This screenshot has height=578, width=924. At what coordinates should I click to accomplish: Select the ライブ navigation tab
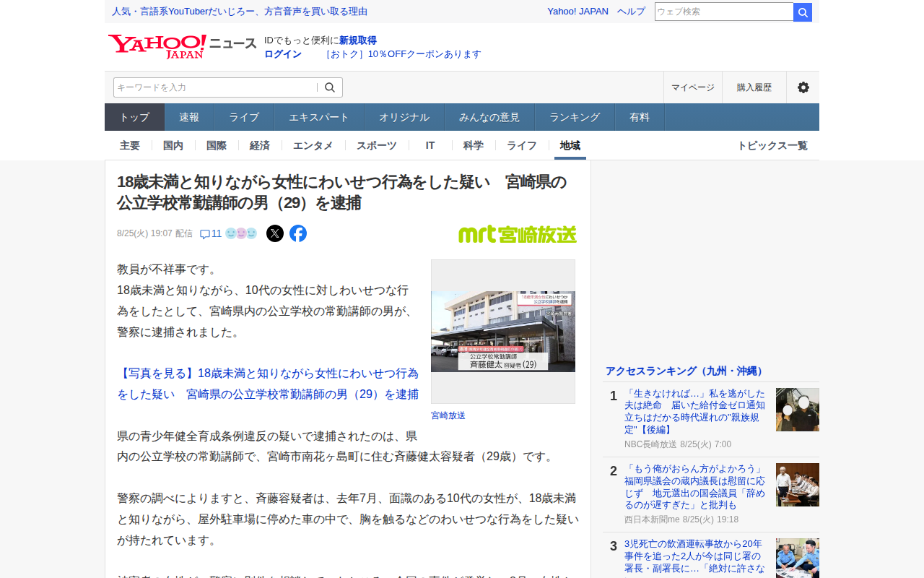244,117
